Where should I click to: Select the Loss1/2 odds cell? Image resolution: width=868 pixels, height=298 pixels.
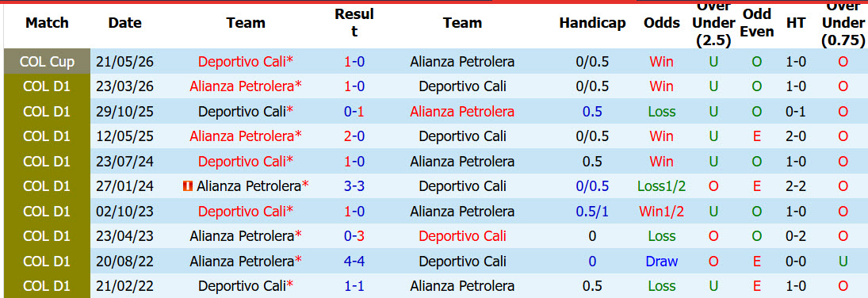(x=662, y=186)
